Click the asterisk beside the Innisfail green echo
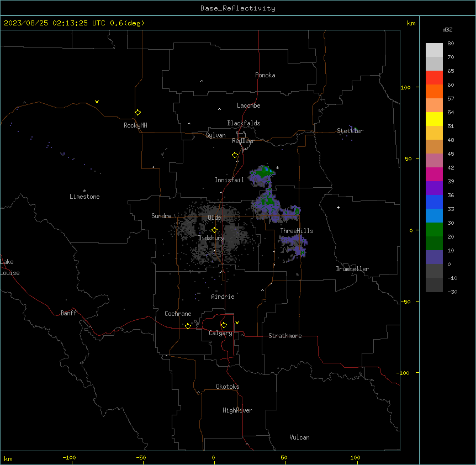The height and width of the screenshot is (465, 476). pyautogui.click(x=277, y=167)
